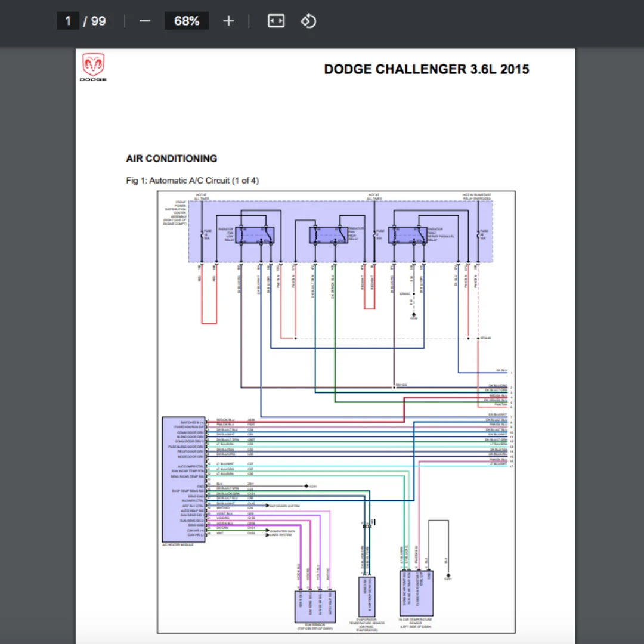
Task: Click the radiator fan high relay box
Action: click(x=329, y=235)
